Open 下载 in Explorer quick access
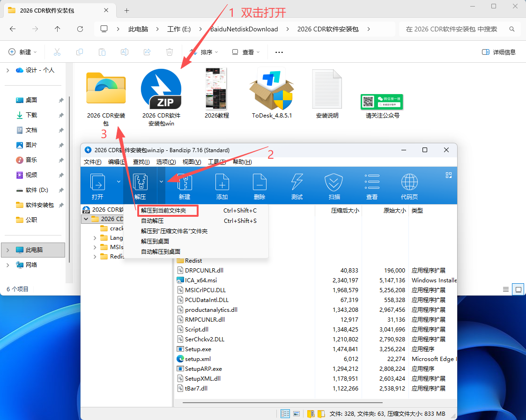The width and height of the screenshot is (526, 420). click(x=31, y=115)
